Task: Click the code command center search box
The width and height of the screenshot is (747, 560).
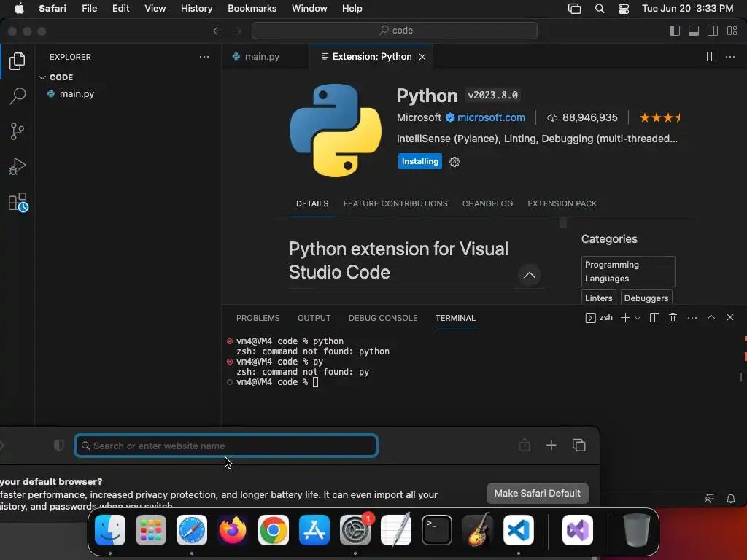Action: click(x=395, y=31)
